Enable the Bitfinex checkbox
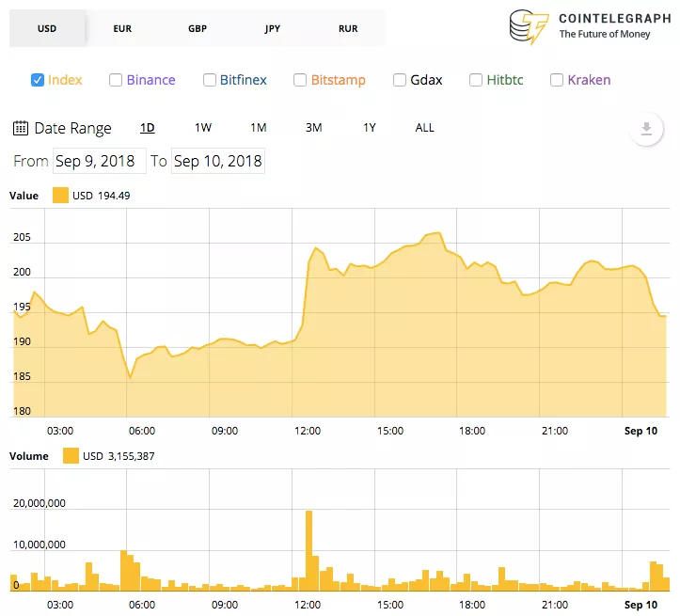 tap(210, 80)
